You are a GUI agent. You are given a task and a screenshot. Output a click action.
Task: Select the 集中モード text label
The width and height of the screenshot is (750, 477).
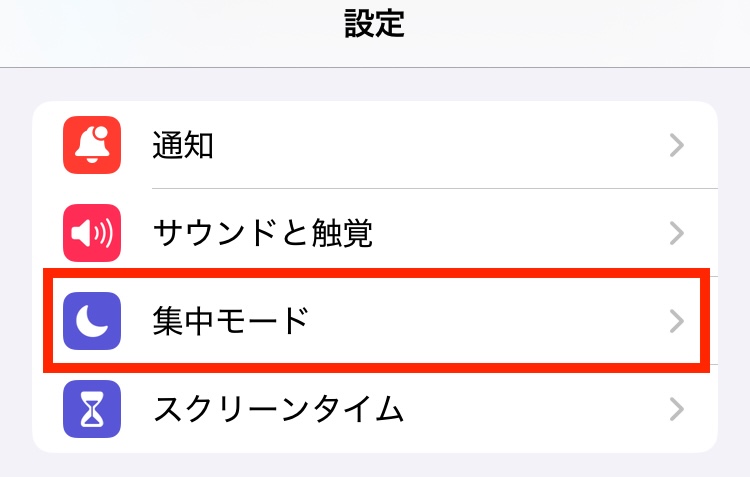[x=231, y=321]
